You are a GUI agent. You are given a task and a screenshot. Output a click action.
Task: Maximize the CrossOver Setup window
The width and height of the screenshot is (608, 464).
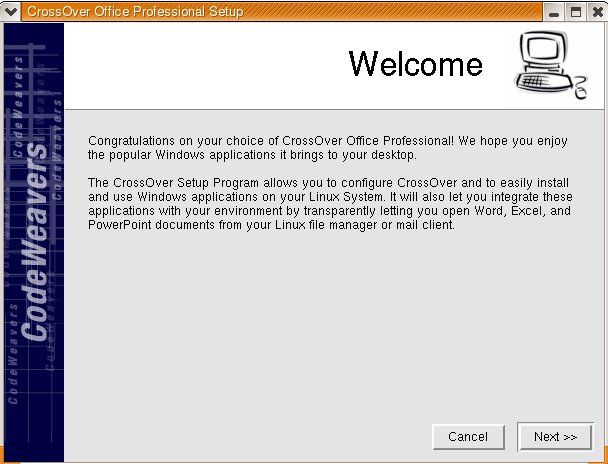click(x=576, y=12)
